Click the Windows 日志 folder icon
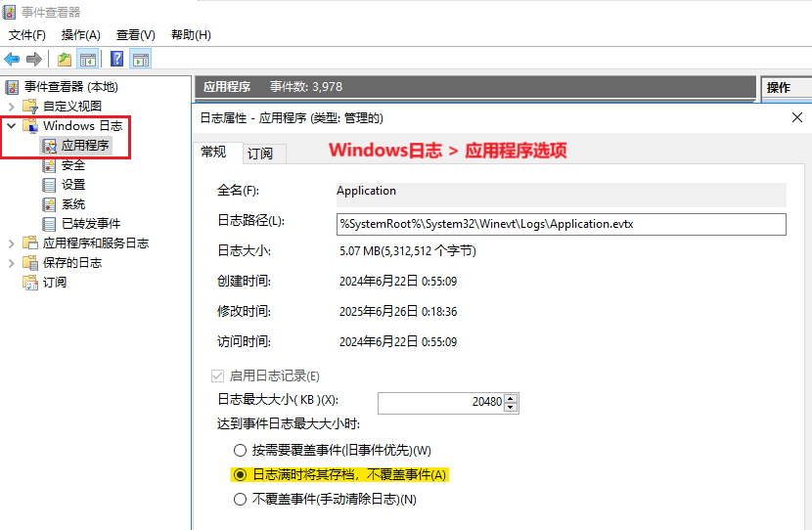The height and width of the screenshot is (530, 812). click(x=30, y=126)
